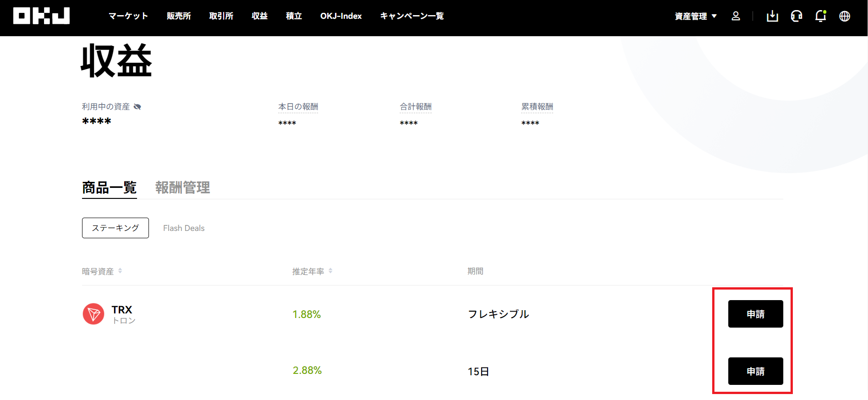Click 申請 for the 15日 plan
Screen dimensions: 868x400
pos(756,371)
